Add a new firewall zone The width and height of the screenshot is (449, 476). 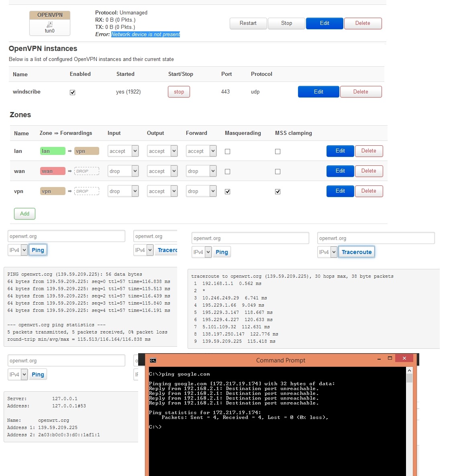tap(24, 214)
